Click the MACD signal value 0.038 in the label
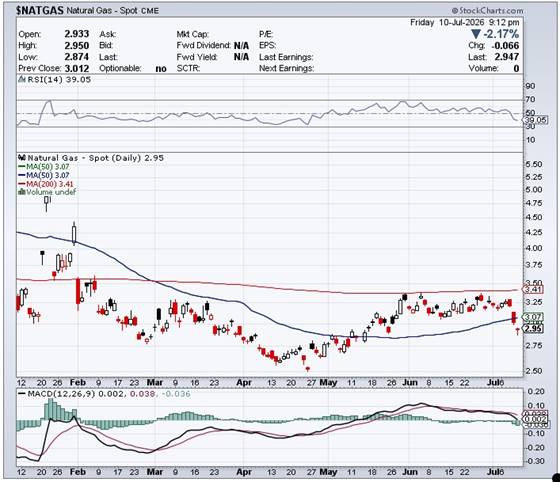The height and width of the screenshot is (482, 560). pyautogui.click(x=142, y=394)
